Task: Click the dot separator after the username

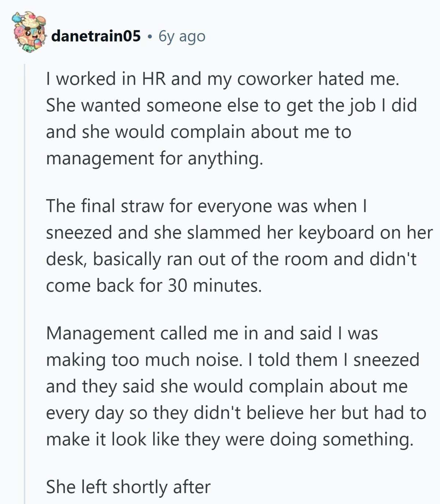Action: coord(150,37)
